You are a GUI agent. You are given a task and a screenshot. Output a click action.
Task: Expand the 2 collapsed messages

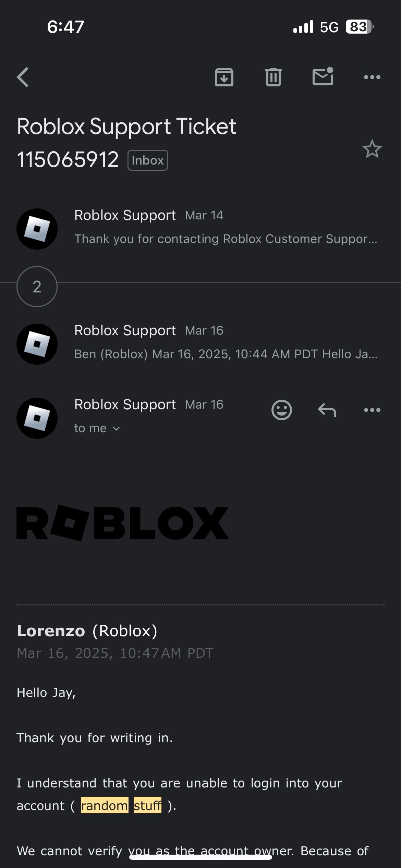37,287
